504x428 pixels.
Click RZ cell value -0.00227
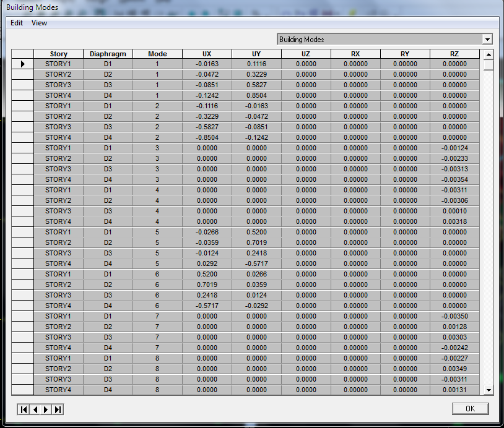coord(454,358)
